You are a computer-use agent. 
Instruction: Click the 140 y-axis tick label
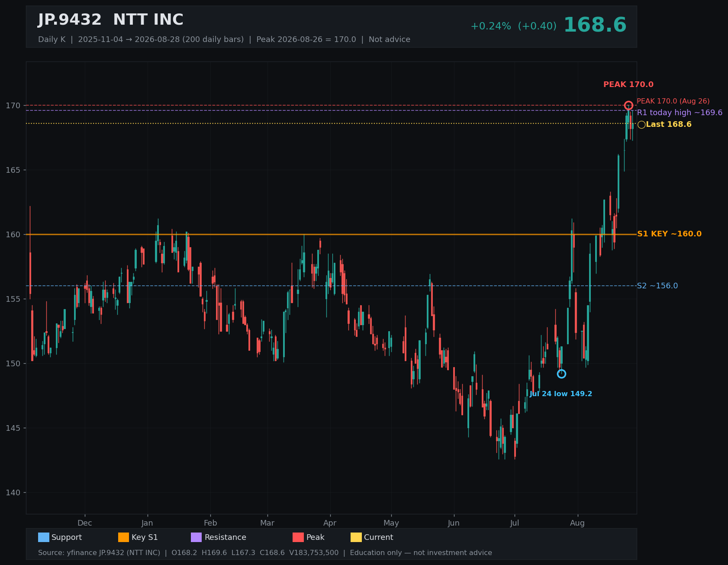click(13, 493)
